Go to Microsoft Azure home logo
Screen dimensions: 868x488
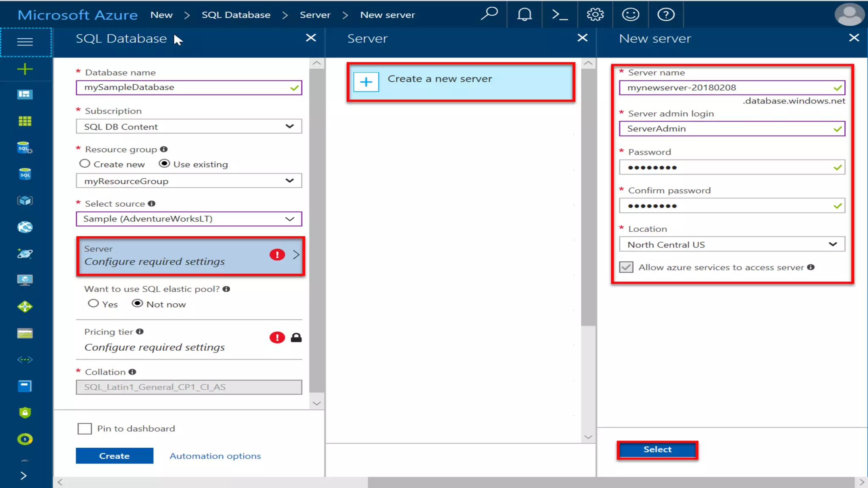pos(78,15)
